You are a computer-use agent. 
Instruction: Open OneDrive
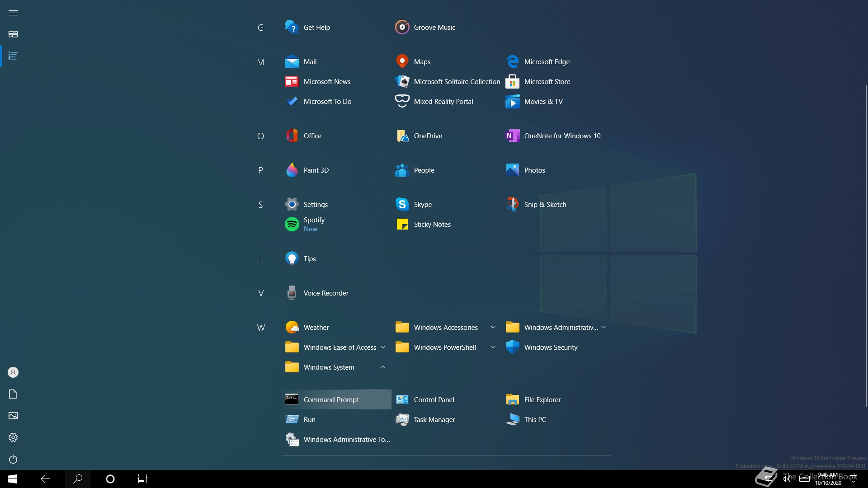tap(447, 136)
